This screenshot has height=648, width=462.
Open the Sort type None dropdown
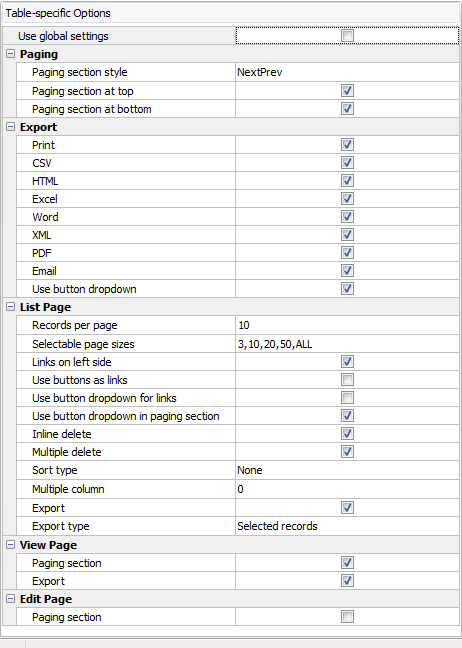(x=347, y=470)
